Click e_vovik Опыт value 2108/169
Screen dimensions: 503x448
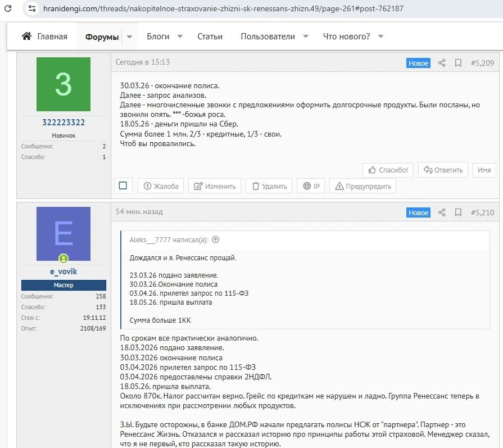click(93, 328)
